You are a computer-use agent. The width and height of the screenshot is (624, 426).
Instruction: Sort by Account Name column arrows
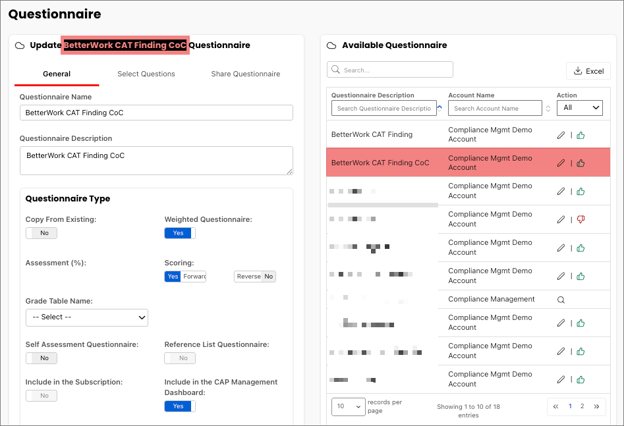click(x=548, y=108)
